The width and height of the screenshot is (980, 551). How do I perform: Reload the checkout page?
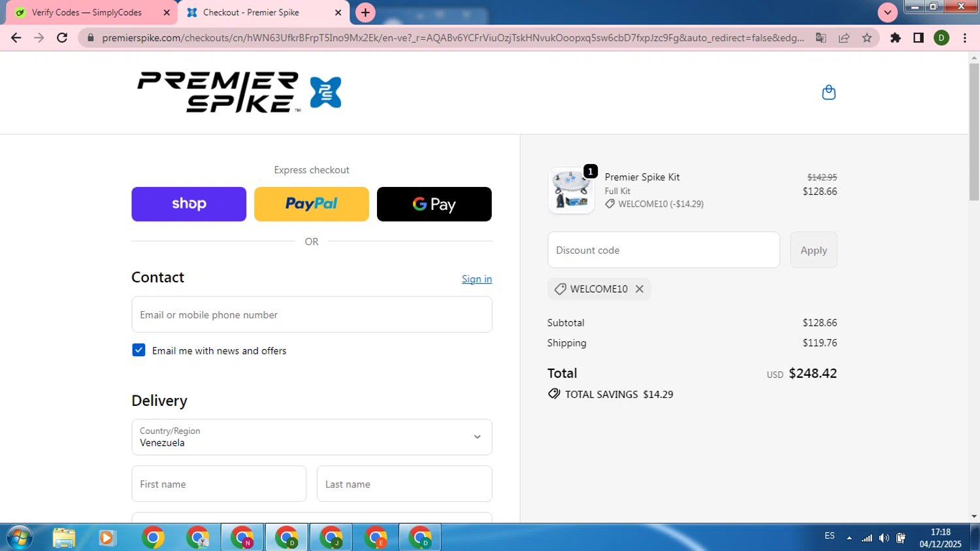click(x=62, y=38)
